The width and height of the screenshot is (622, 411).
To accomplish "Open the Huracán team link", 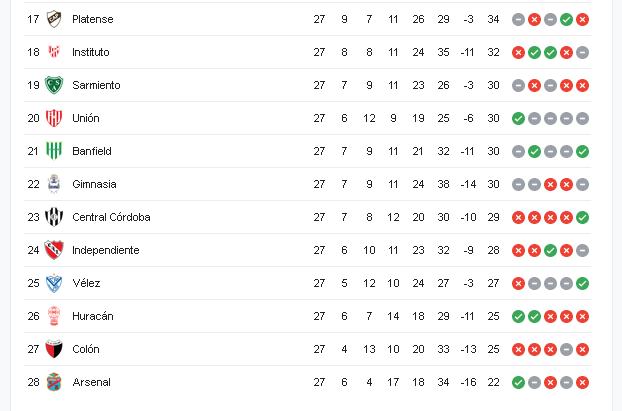I will pos(92,316).
